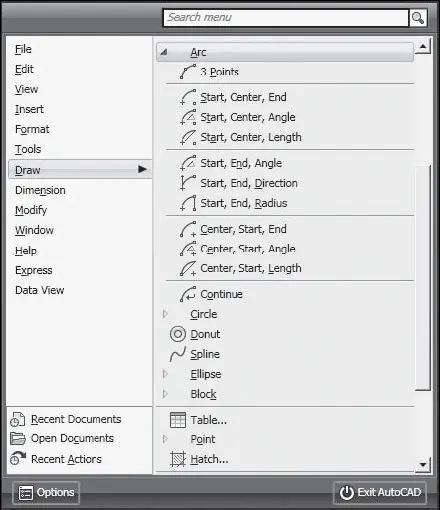
Task: Open the Dimension menu
Action: pyautogui.click(x=40, y=190)
